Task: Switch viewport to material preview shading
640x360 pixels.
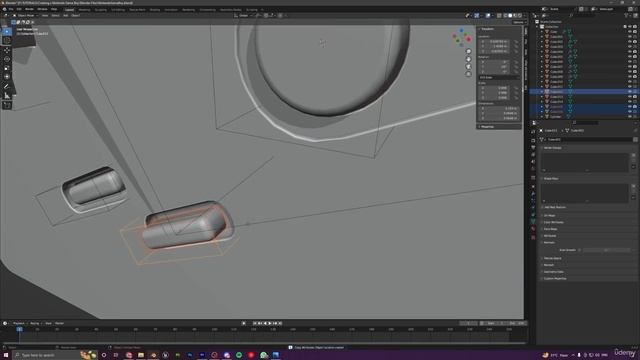Action: [515, 16]
